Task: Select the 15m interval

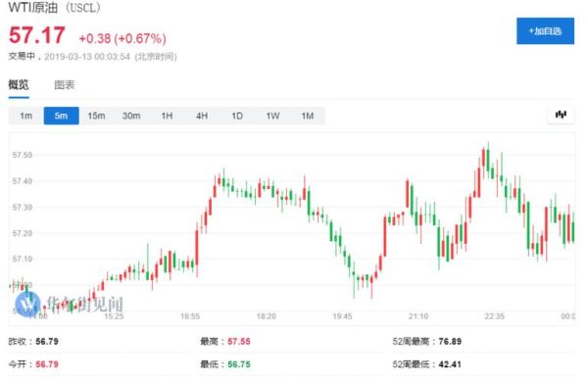Action: pos(96,116)
